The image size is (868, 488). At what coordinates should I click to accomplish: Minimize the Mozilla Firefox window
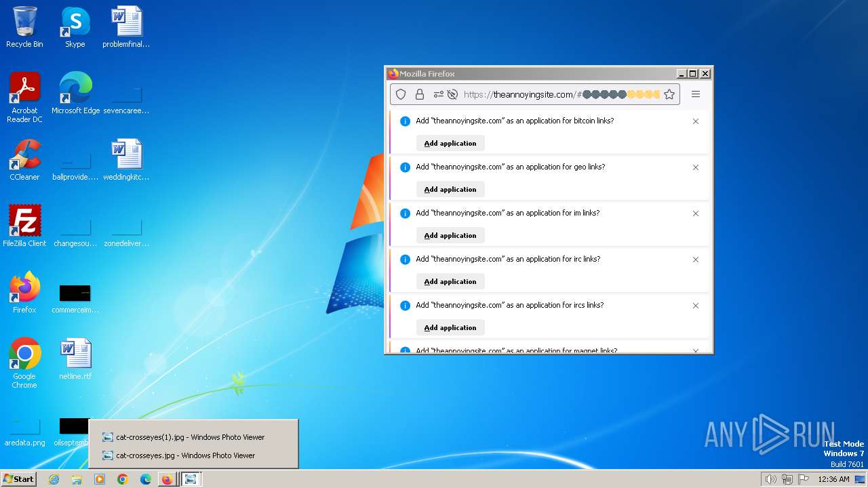click(x=682, y=73)
